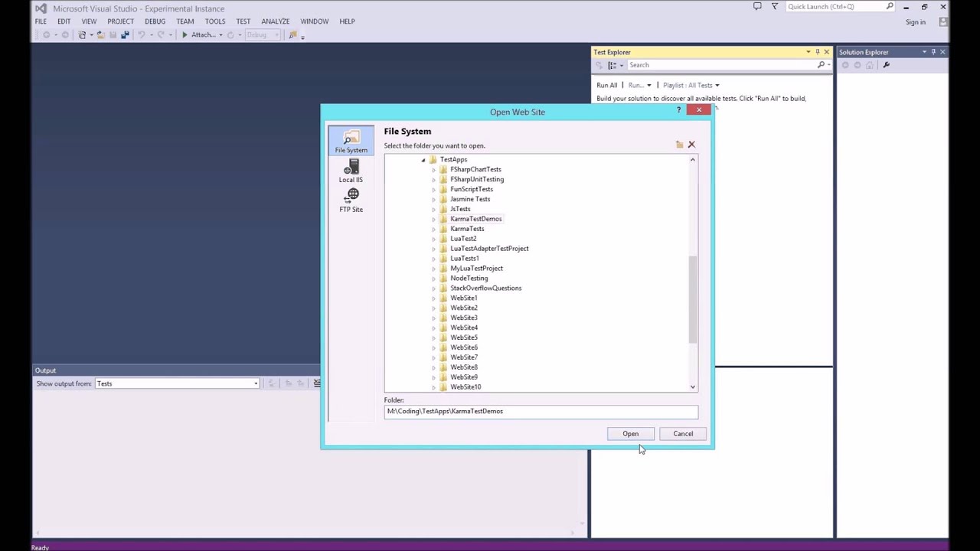Click the Redo toolbar icon
This screenshot has width=980, height=551.
pos(160,34)
